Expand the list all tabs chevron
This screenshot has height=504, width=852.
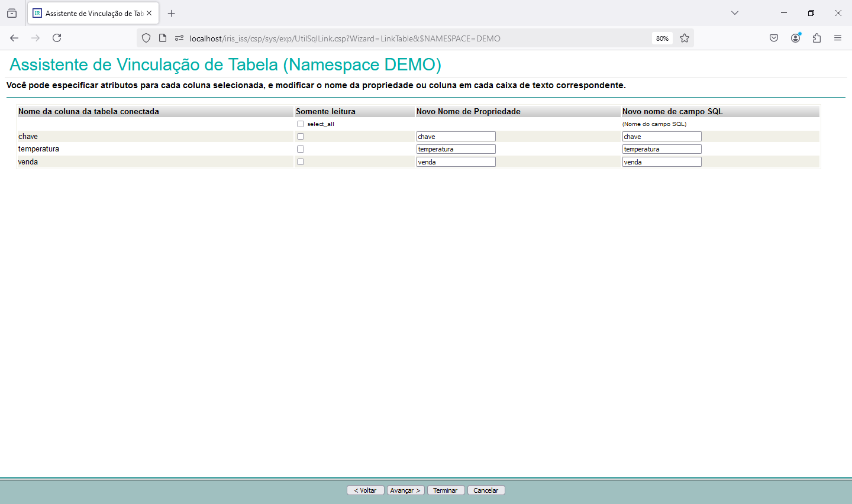735,13
